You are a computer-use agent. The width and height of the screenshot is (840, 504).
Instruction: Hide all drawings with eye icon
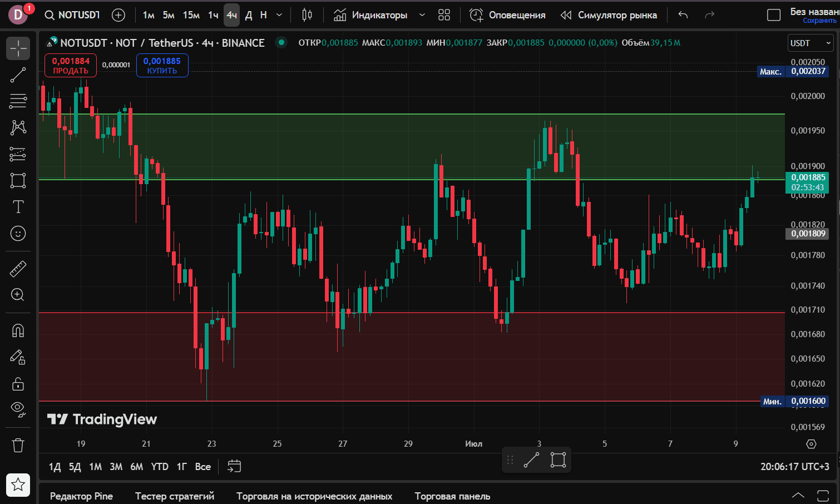[x=18, y=409]
